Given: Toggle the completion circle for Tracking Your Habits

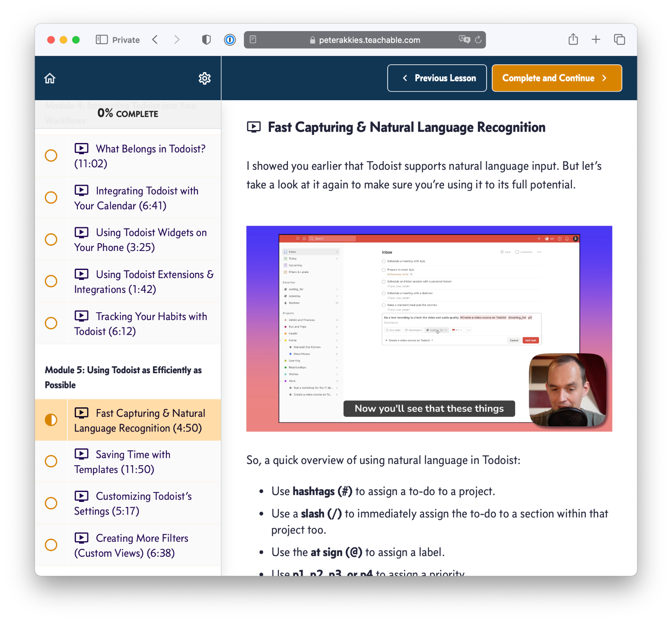Looking at the screenshot, I should [51, 323].
